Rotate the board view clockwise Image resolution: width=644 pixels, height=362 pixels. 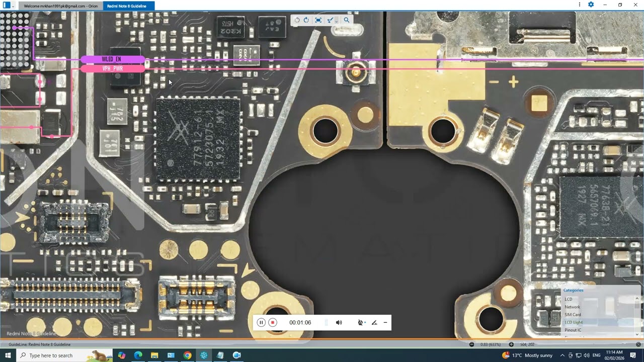pyautogui.click(x=306, y=20)
